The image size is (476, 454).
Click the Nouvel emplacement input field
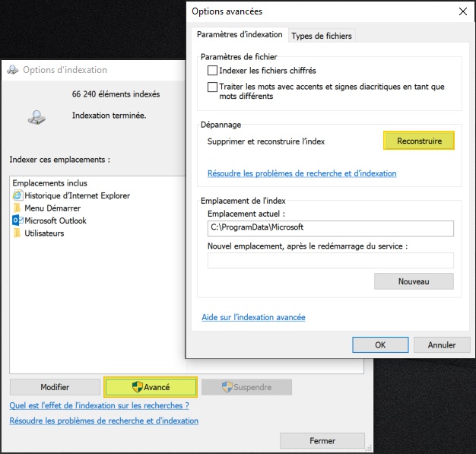click(x=331, y=260)
